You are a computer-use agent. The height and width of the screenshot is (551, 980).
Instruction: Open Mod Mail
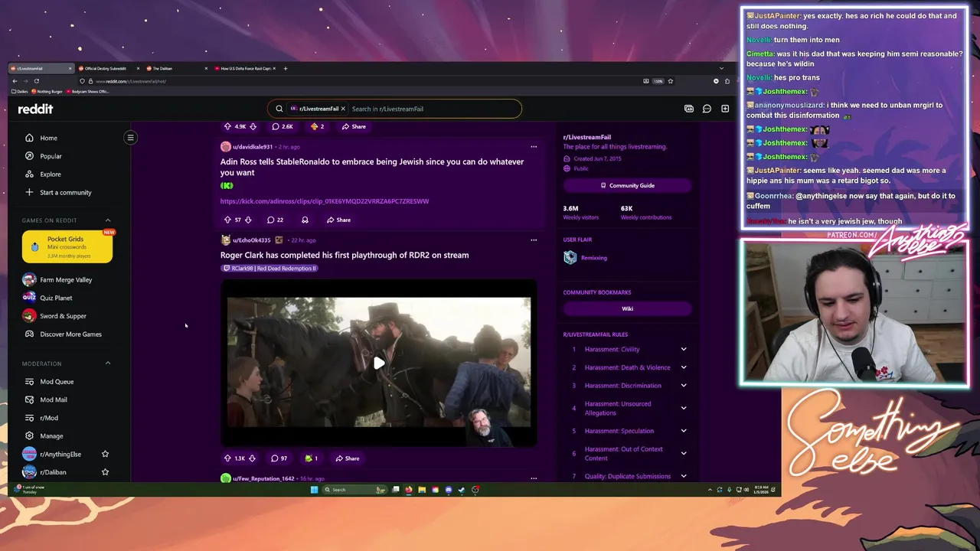(54, 399)
